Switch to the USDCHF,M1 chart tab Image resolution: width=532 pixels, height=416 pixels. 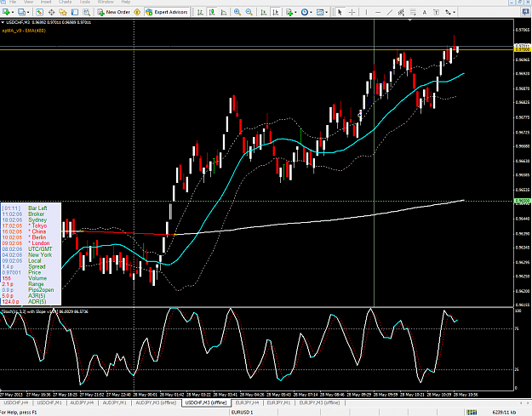coord(49,402)
